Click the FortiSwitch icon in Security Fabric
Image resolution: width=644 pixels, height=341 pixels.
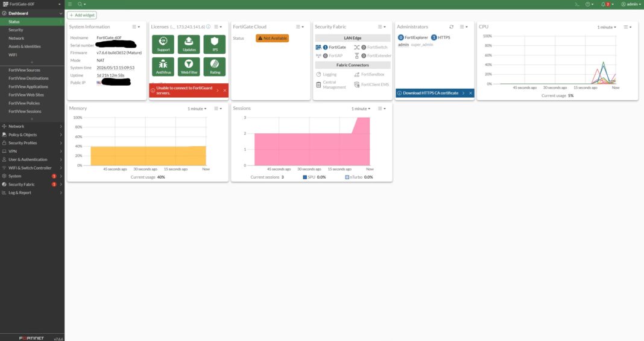(356, 47)
